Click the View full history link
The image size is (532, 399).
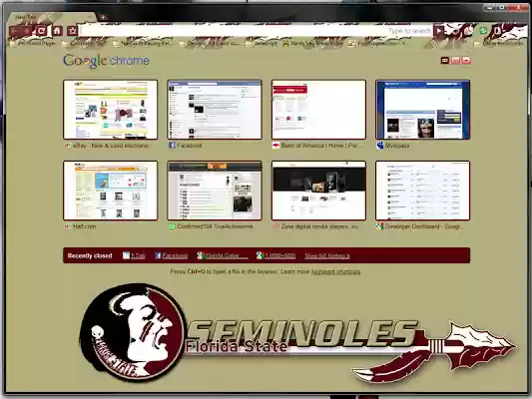pyautogui.click(x=327, y=255)
